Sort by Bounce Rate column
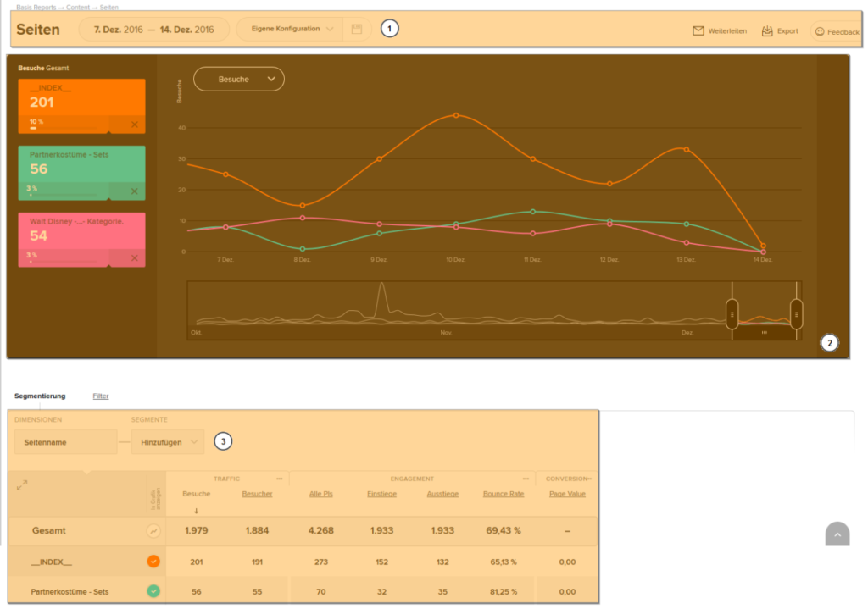The image size is (868, 609). pyautogui.click(x=504, y=494)
